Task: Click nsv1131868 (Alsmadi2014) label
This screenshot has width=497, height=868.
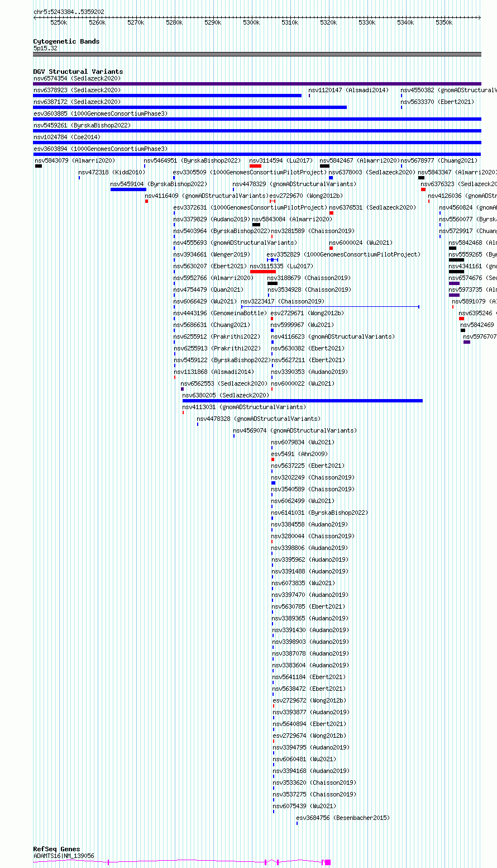Action: coord(214,372)
